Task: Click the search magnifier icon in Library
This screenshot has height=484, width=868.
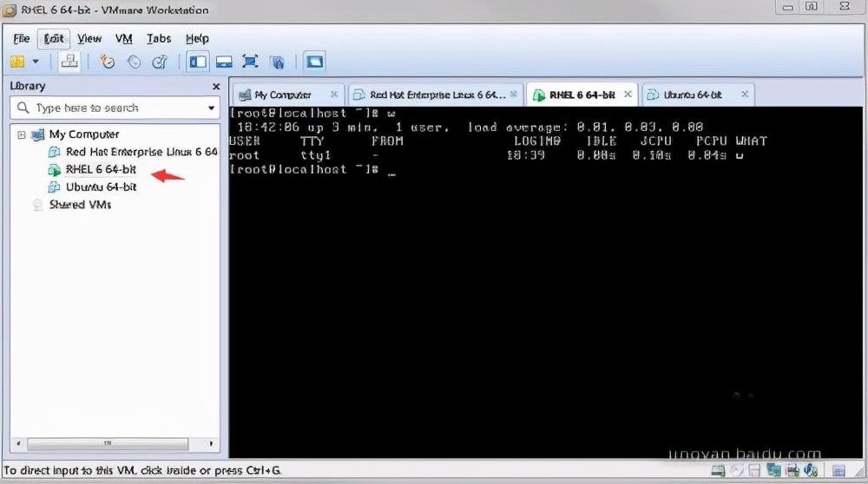Action: (23, 108)
